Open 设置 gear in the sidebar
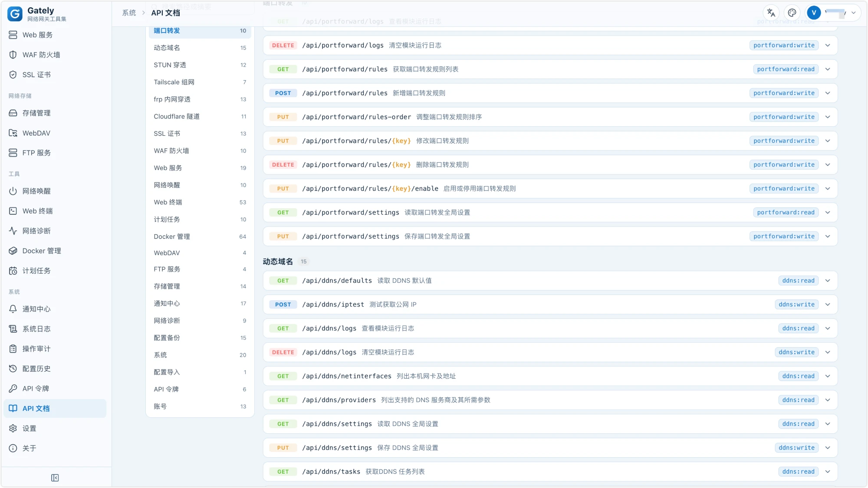This screenshot has width=868, height=488. point(55,429)
